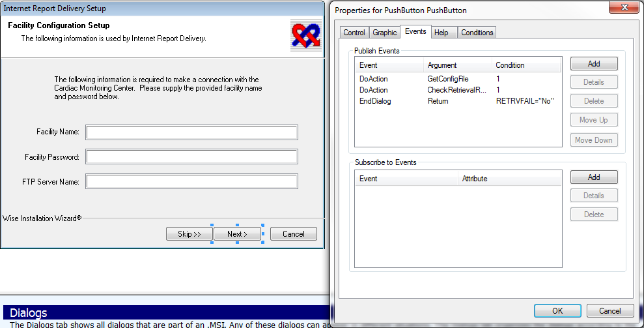Click the Return argument cell
Viewport: 644px width, 328px height.
pos(438,101)
